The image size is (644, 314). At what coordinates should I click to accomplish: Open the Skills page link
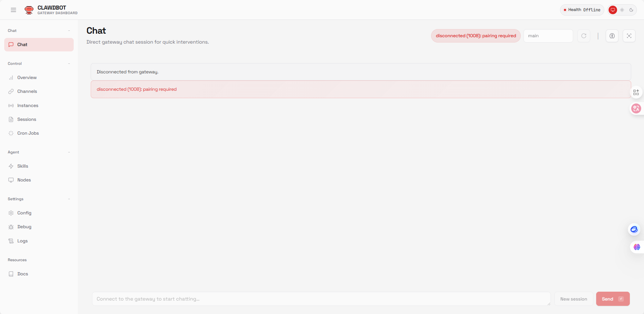(39, 166)
